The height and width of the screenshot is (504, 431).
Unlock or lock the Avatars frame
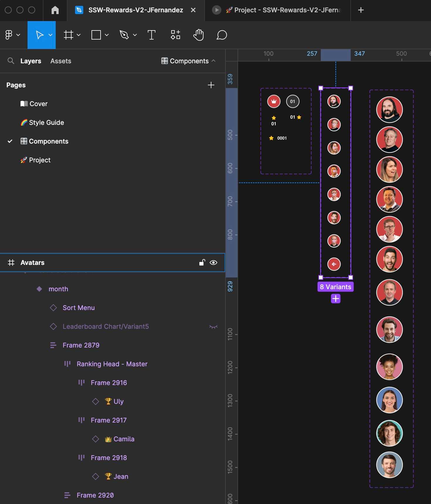pyautogui.click(x=202, y=263)
